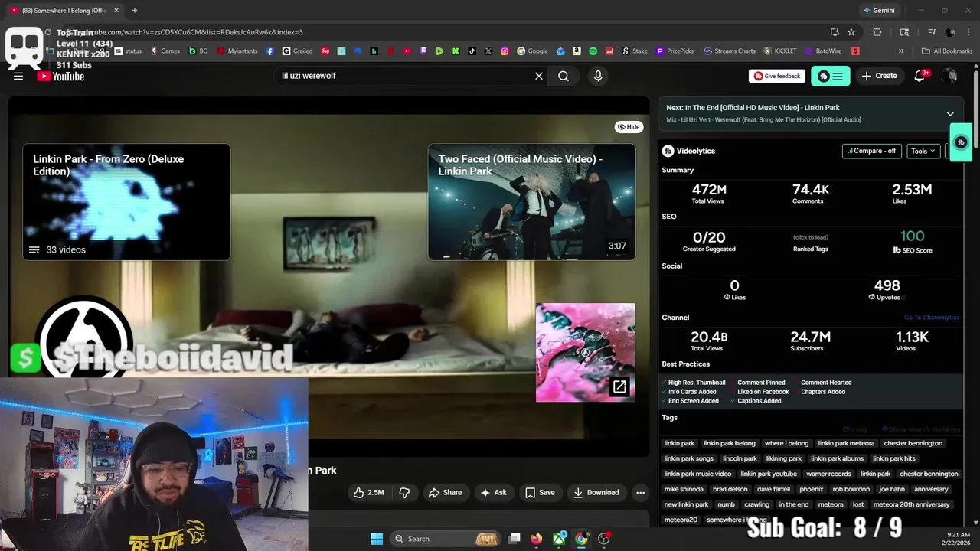Open the Linkin Park From Zero playlist card
The width and height of the screenshot is (980, 551).
click(126, 202)
